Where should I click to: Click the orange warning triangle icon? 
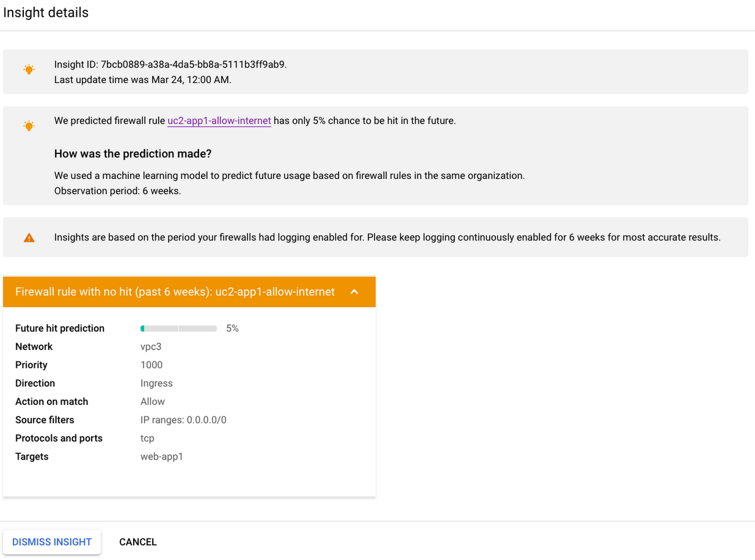coord(29,238)
